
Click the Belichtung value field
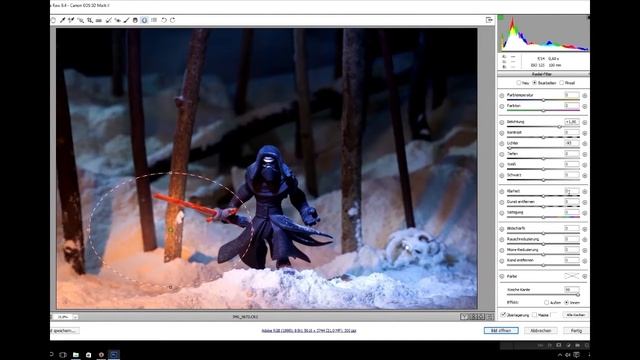[571, 122]
